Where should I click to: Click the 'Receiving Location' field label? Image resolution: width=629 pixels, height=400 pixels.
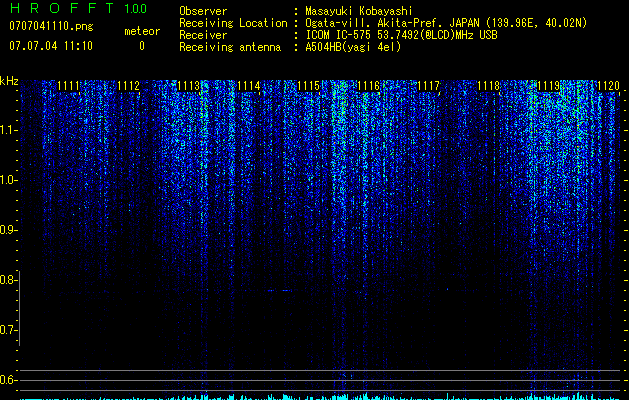(x=233, y=23)
